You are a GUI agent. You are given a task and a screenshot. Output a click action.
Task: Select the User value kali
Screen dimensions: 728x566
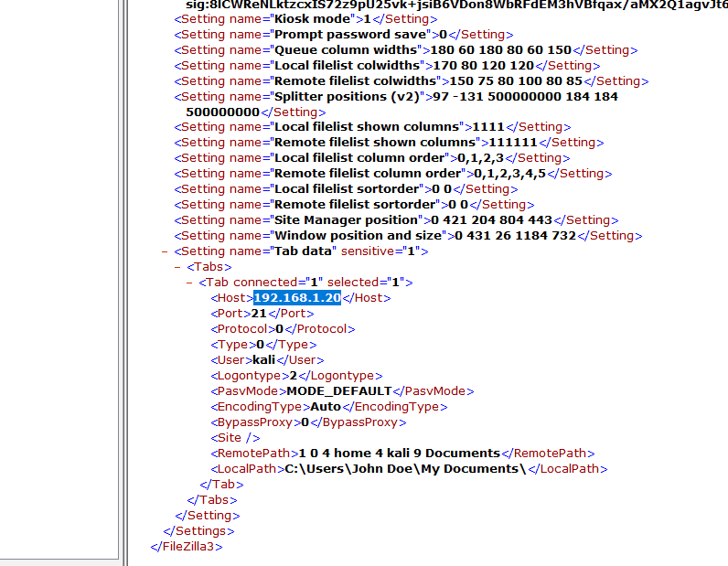tap(263, 360)
